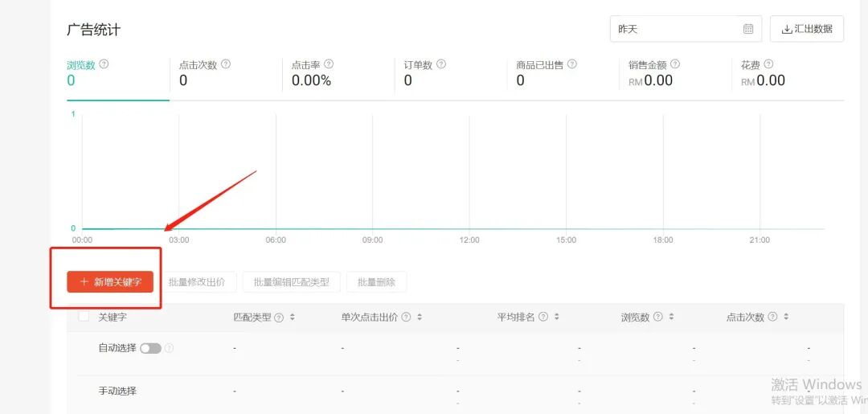The image size is (868, 414).
Task: Open help icon beside 花费 metric
Action: [768, 64]
